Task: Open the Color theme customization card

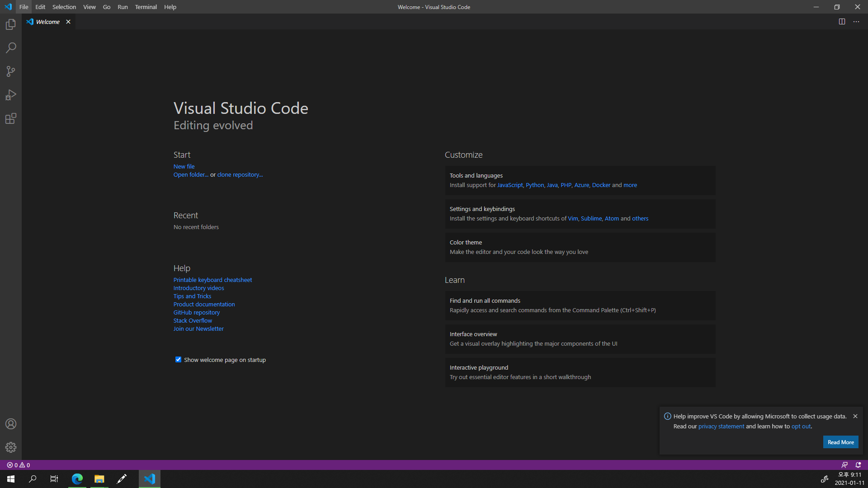Action: click(x=580, y=247)
